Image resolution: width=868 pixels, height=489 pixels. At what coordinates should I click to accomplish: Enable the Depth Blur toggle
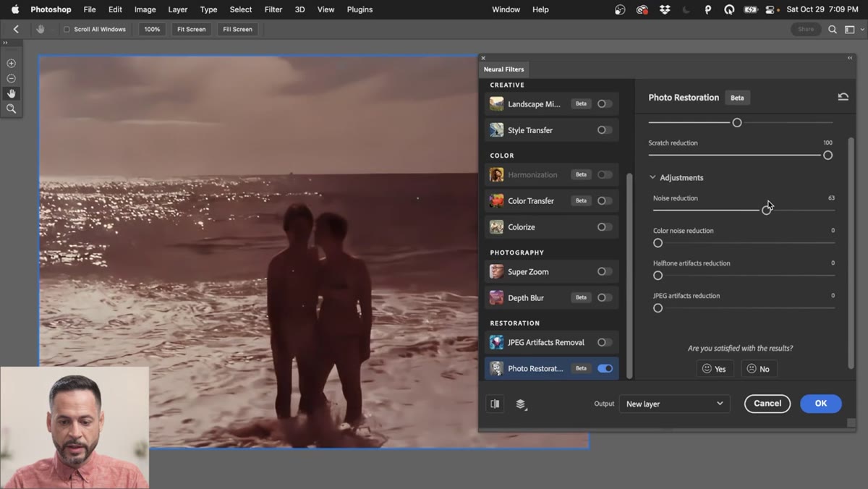[605, 297]
